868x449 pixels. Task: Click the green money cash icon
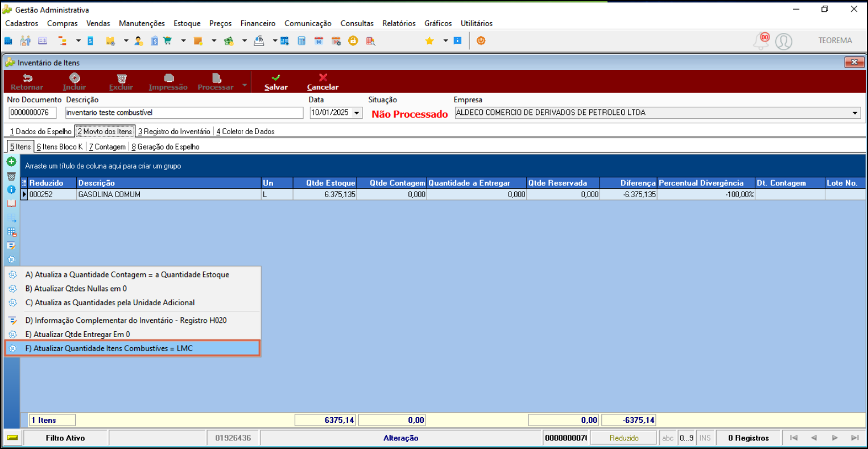click(x=229, y=41)
